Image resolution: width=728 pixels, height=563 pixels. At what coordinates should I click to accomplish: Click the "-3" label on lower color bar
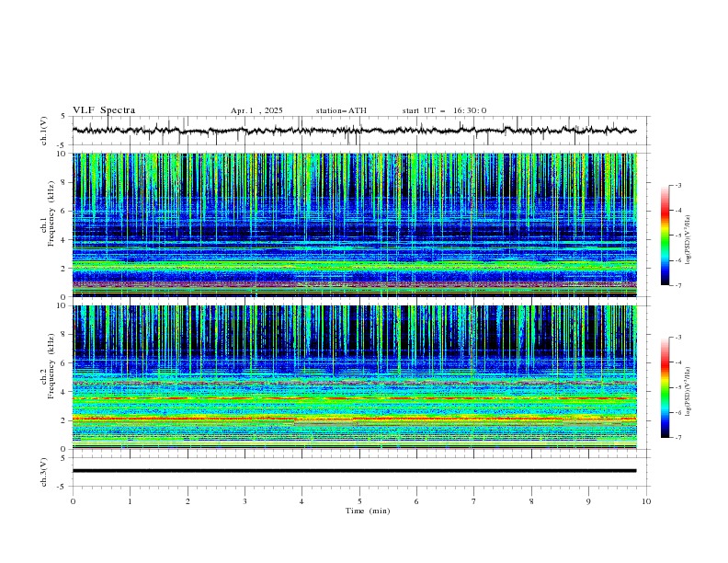(x=678, y=338)
